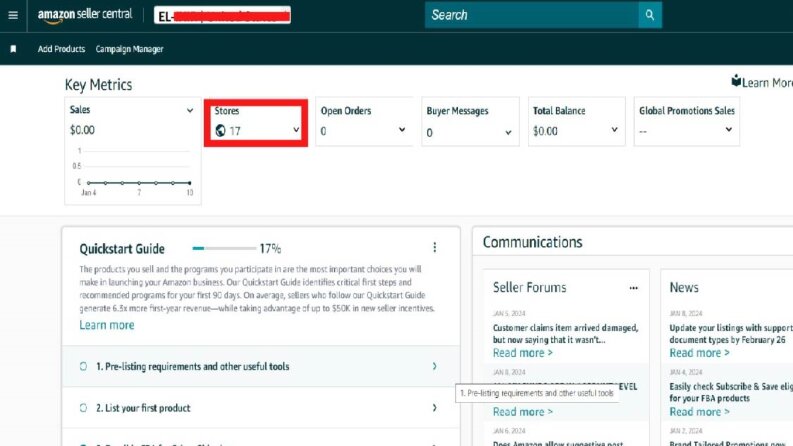This screenshot has width=793, height=446.
Task: Expand Global Promotions Sales dropdown
Action: point(728,129)
